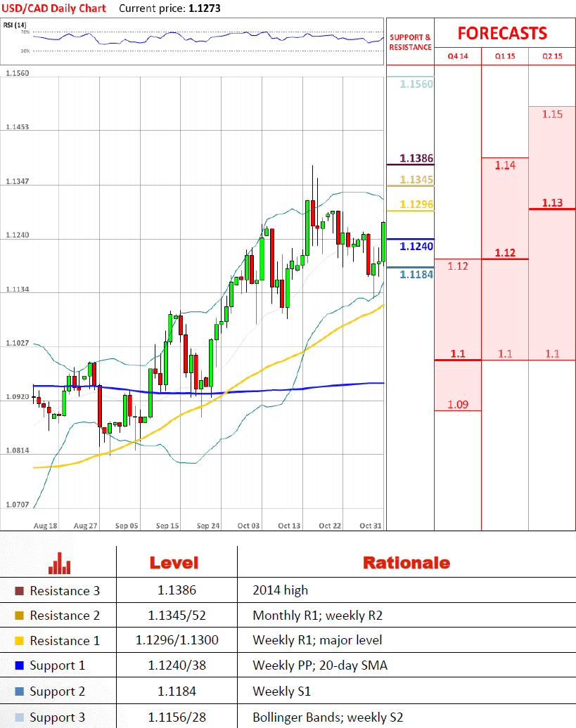This screenshot has width=576, height=728.
Task: Click the 1.1386 resistance level label
Action: pos(416,158)
